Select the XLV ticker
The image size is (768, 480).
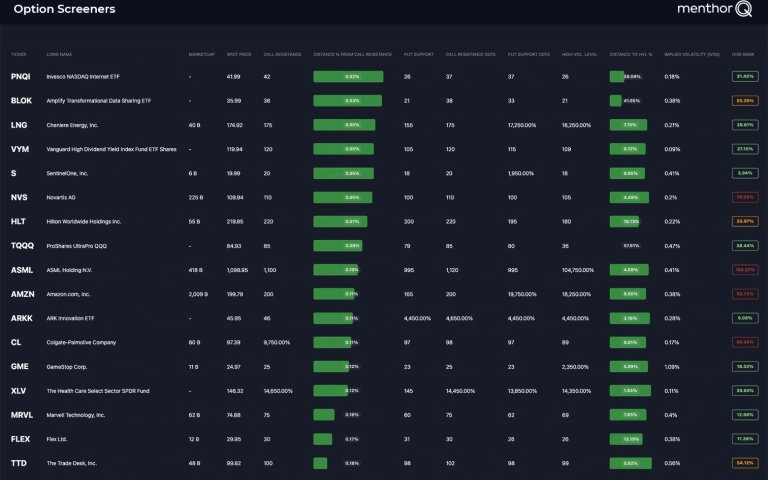pos(18,390)
